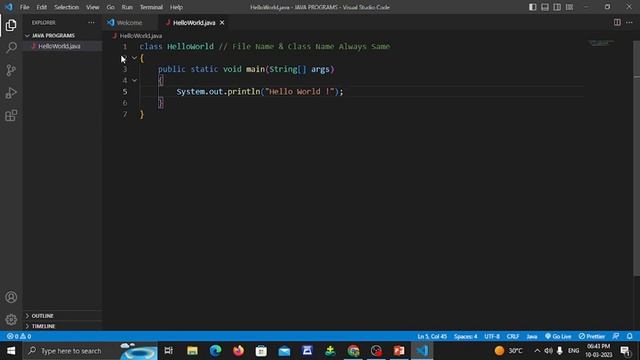Open the Edit menu

pyautogui.click(x=41, y=7)
